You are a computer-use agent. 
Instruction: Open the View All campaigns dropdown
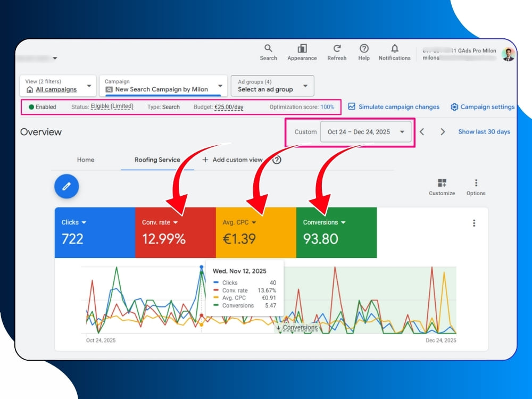[58, 86]
